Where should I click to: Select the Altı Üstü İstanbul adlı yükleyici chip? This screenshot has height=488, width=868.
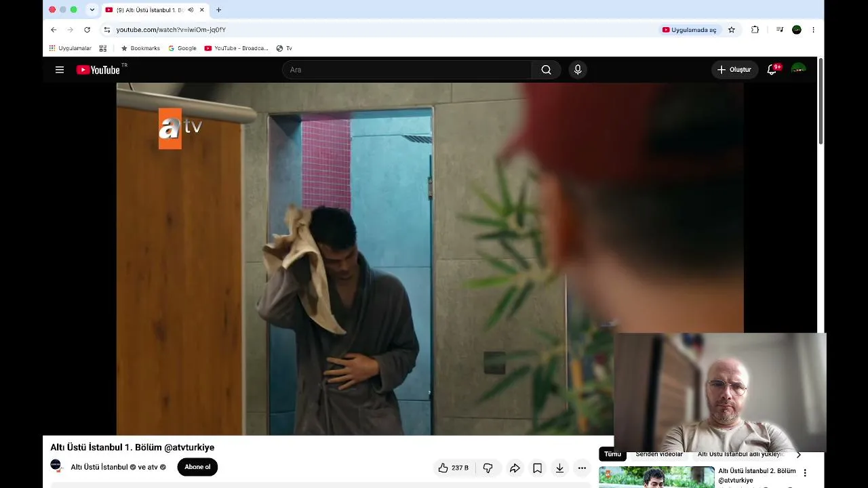741,454
